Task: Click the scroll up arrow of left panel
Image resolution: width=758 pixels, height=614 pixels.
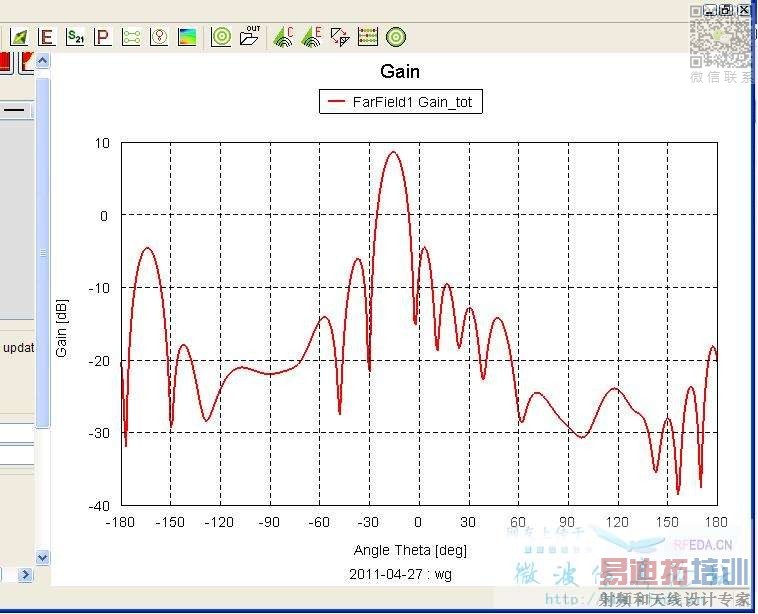Action: [43, 61]
